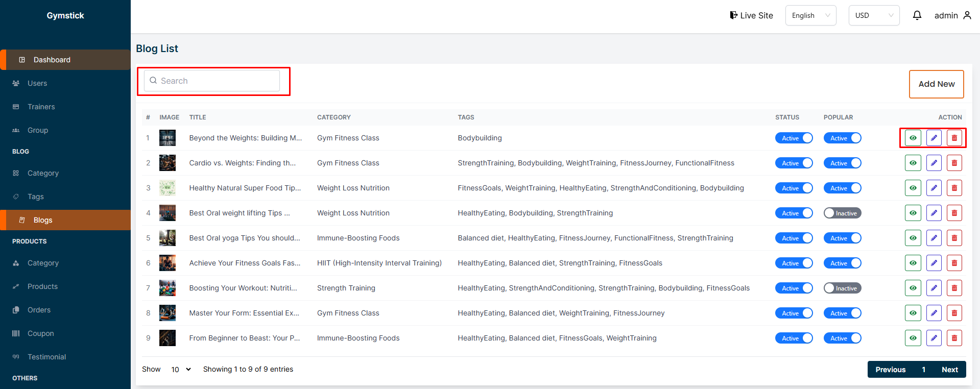Open the Show entries count dropdown

pyautogui.click(x=181, y=369)
